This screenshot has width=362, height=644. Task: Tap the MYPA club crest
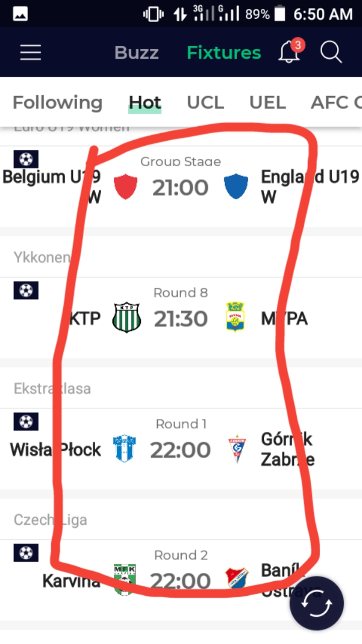click(x=235, y=317)
